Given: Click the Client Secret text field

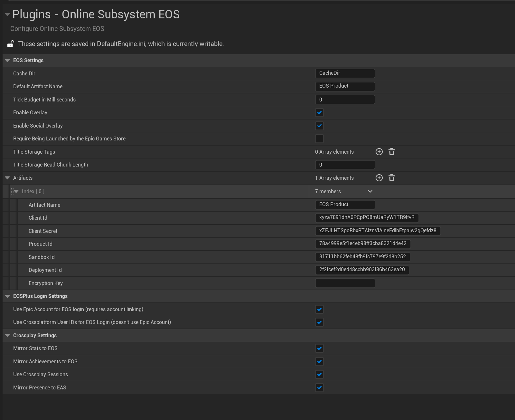Looking at the screenshot, I should coord(378,231).
